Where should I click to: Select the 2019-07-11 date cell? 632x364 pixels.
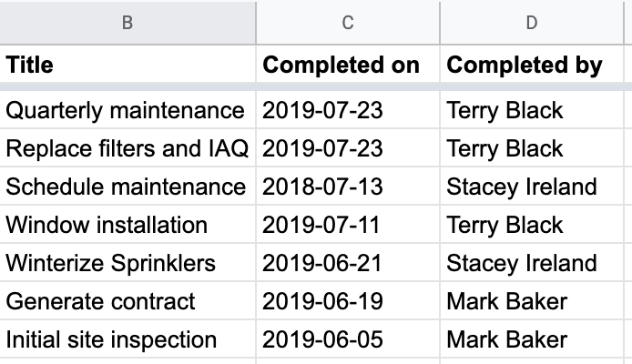348,225
